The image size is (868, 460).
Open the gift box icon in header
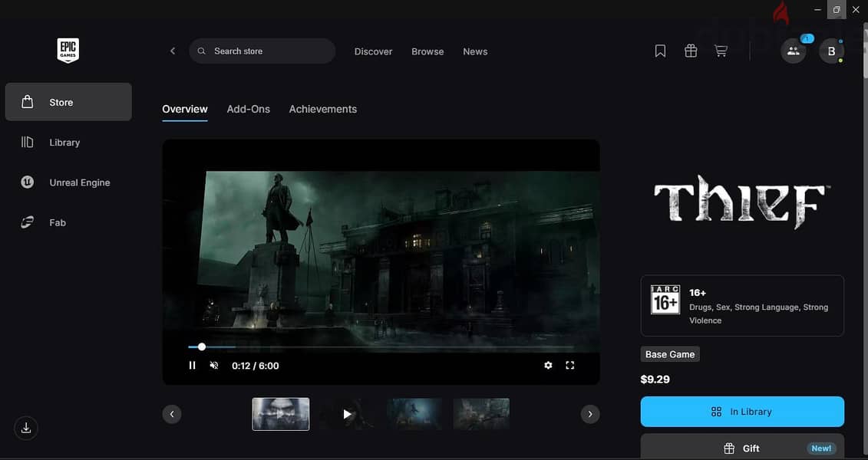(x=690, y=51)
